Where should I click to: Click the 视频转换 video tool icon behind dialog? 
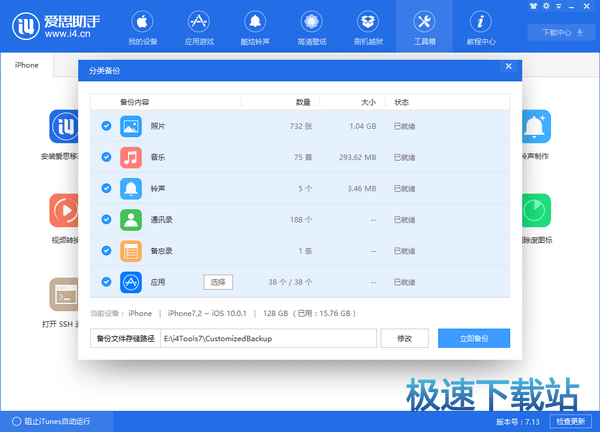(x=64, y=210)
